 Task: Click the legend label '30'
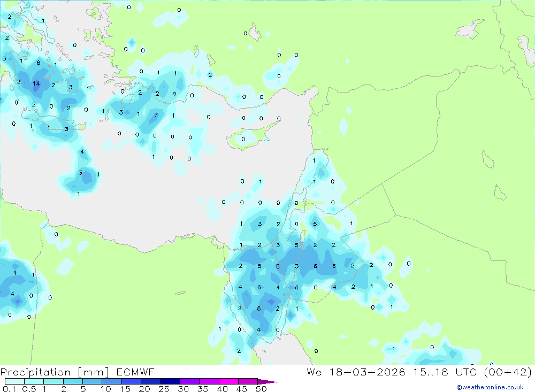click(183, 389)
